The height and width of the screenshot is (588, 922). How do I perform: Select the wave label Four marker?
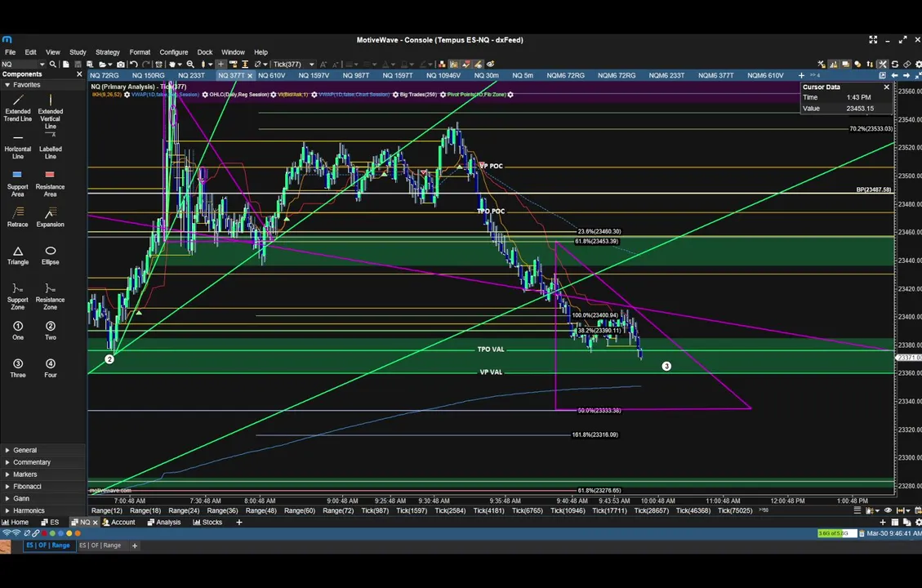pyautogui.click(x=51, y=368)
